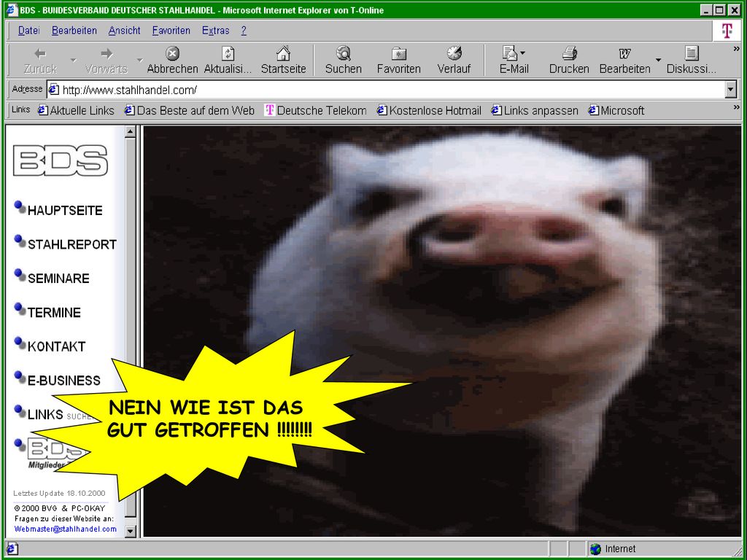The image size is (747, 560).
Task: Open the Favoriten toolbar button
Action: tap(399, 60)
